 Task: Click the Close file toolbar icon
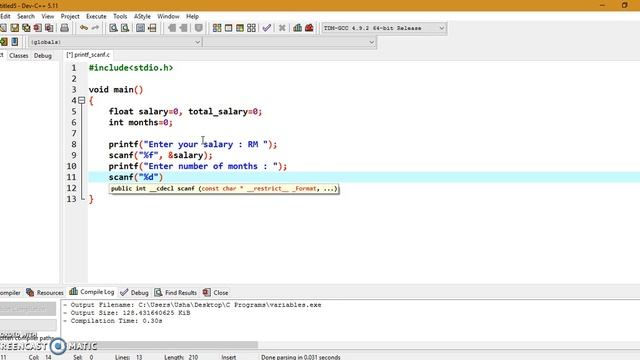[x=38, y=28]
